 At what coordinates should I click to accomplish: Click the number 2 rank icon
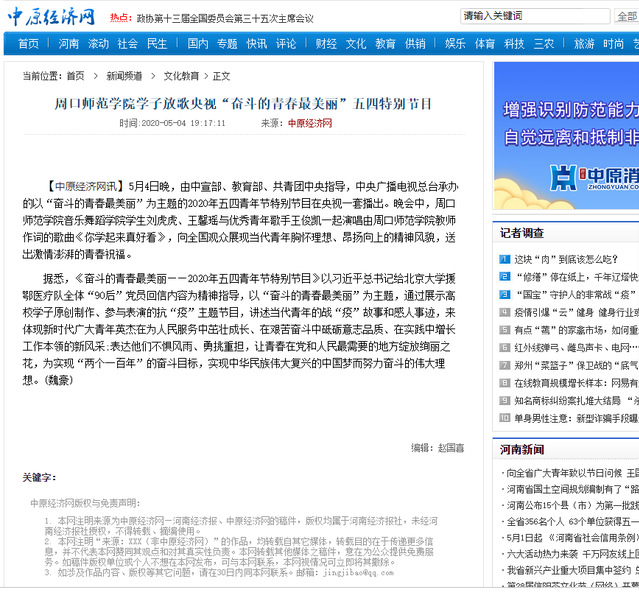(x=505, y=277)
